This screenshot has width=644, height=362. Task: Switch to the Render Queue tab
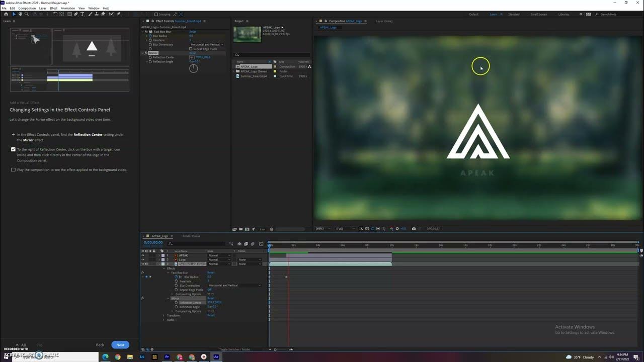point(191,236)
